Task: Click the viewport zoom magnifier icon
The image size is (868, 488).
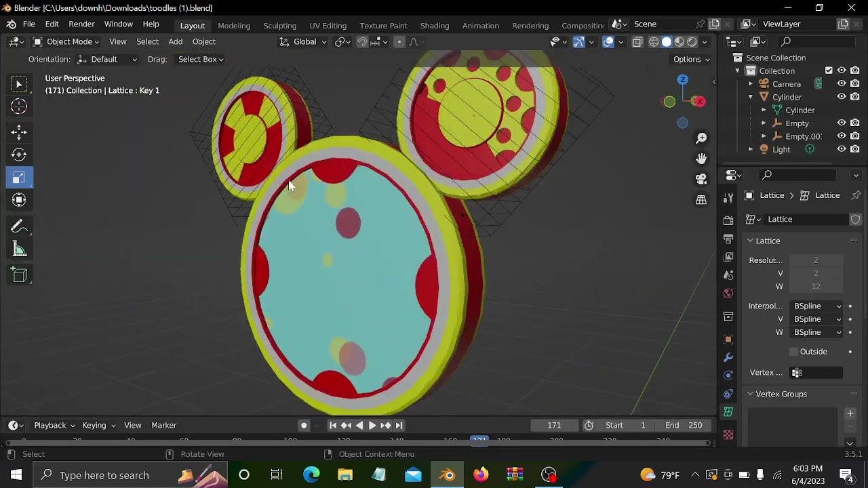Action: 701,138
